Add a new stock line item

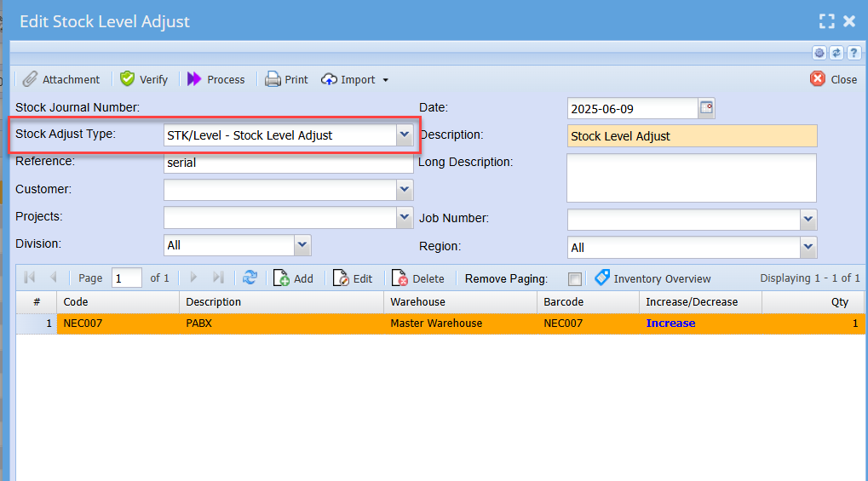coord(293,278)
